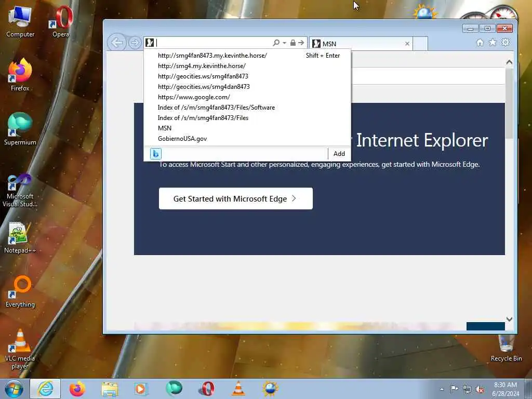532x399 pixels.
Task: Click the Go arrow in address bar
Action: (x=301, y=43)
